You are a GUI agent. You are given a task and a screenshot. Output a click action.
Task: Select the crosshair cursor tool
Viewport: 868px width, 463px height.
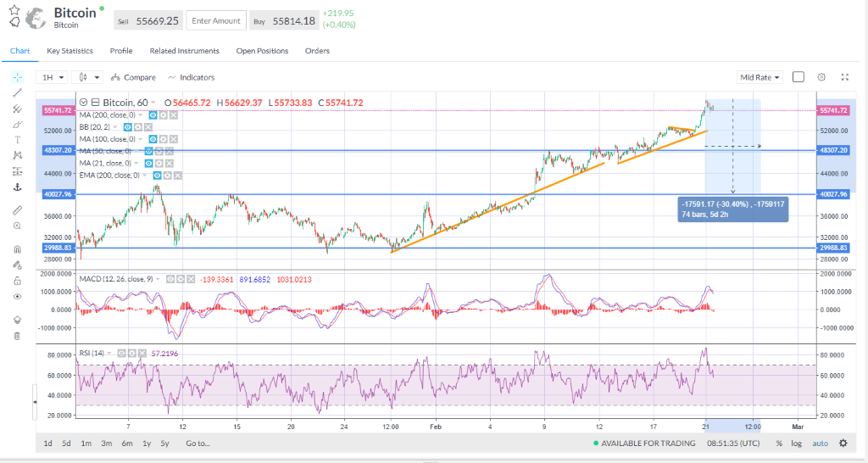tap(17, 77)
